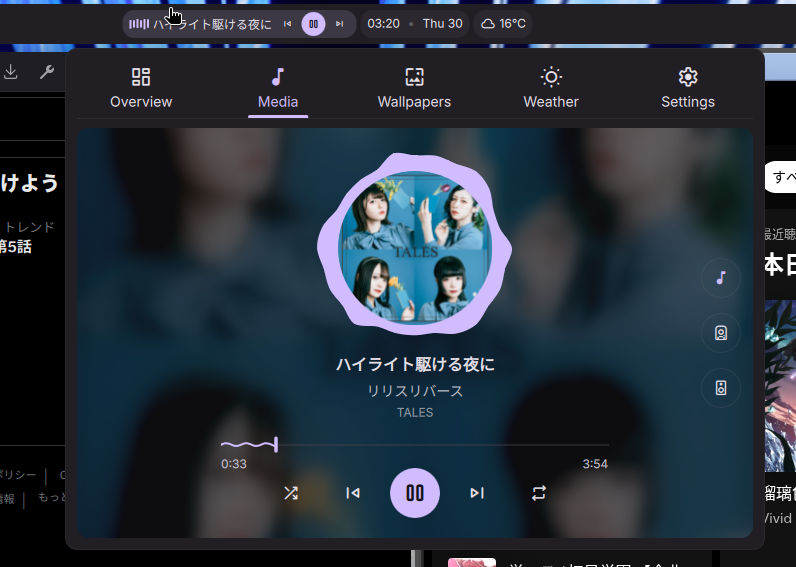
Task: Pause playback with large round button
Action: click(x=415, y=493)
